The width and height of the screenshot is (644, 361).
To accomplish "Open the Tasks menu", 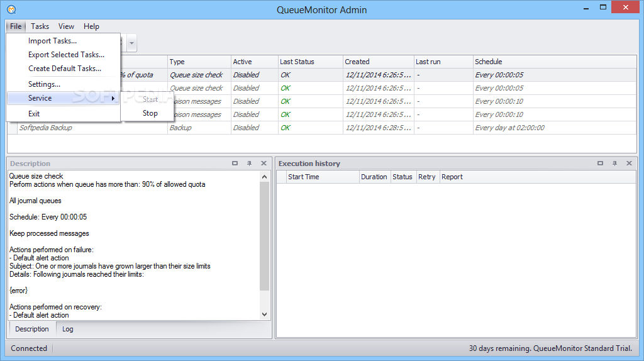I will pos(40,26).
